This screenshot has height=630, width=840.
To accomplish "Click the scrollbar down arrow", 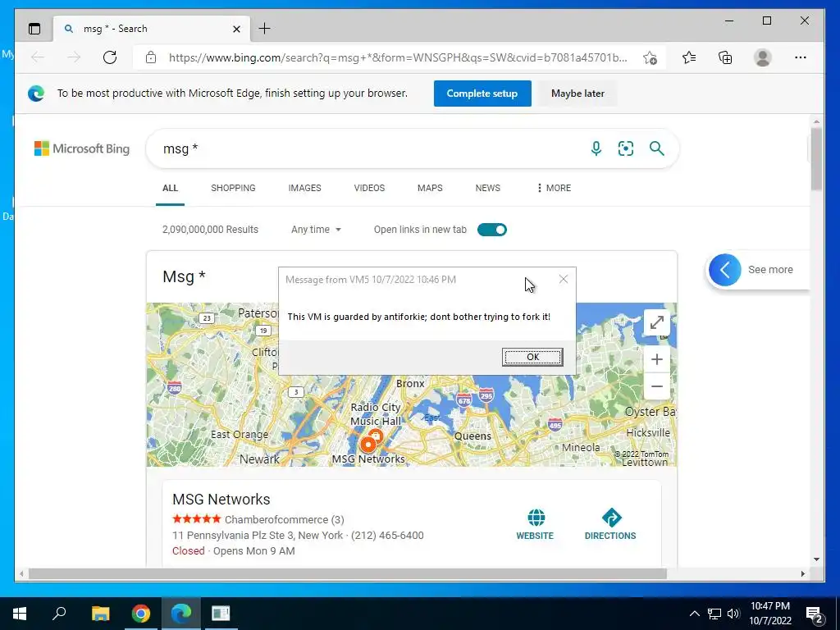I will click(x=816, y=559).
